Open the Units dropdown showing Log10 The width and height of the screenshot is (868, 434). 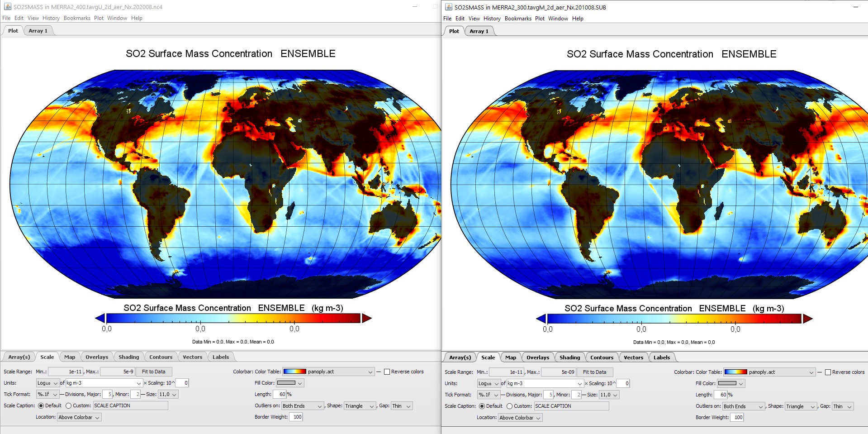pyautogui.click(x=47, y=383)
